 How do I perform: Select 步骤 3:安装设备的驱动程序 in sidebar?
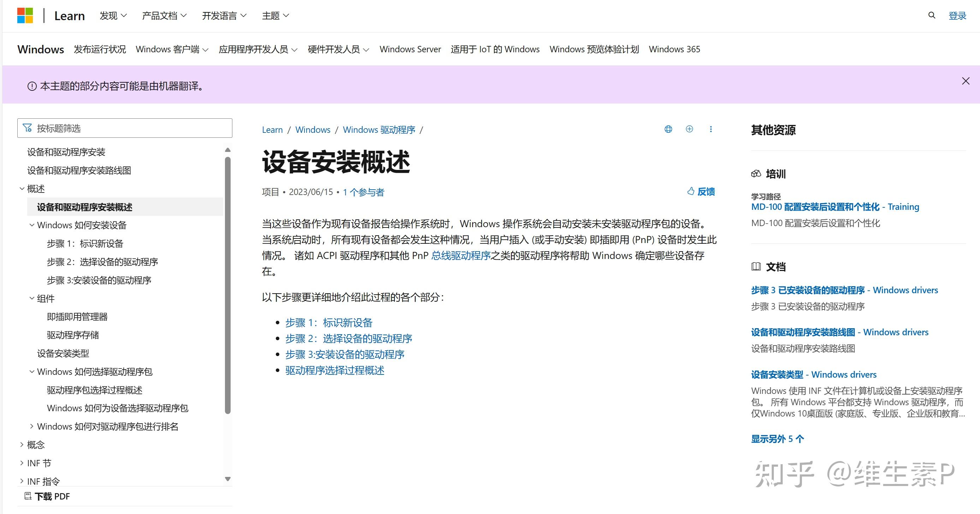tap(99, 280)
